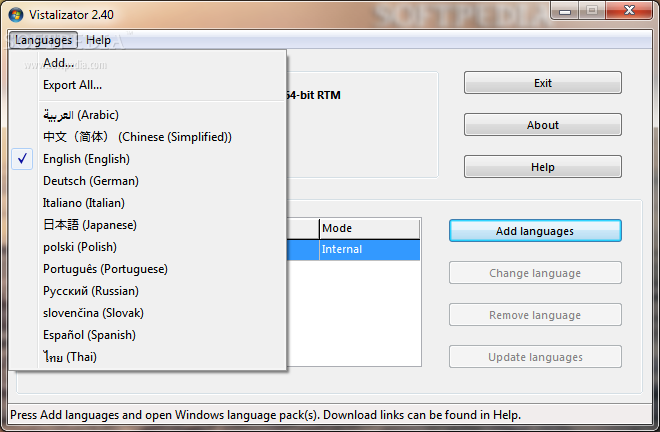Click the Exit button

543,83
